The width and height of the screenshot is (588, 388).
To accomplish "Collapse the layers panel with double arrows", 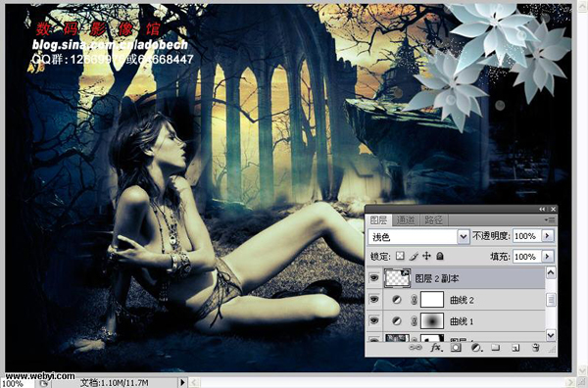I will 542,209.
